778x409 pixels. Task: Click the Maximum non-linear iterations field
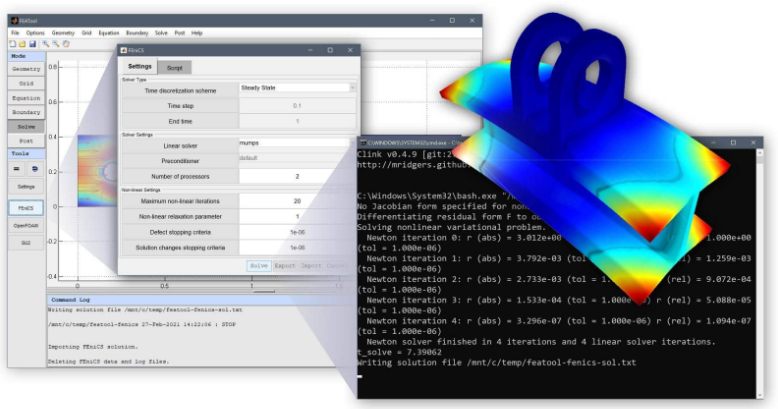pos(296,201)
